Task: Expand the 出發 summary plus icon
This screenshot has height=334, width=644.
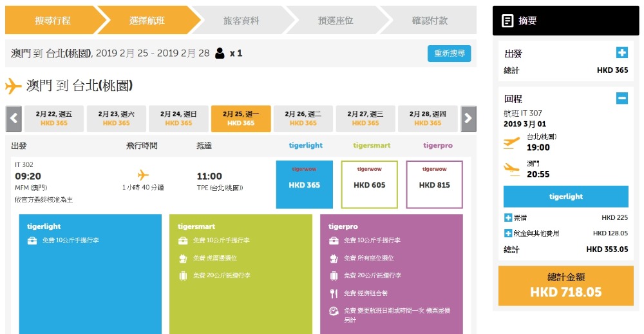Action: point(622,53)
